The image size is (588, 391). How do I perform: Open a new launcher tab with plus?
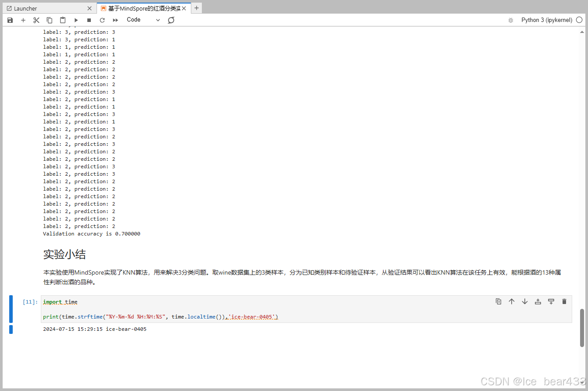(197, 8)
